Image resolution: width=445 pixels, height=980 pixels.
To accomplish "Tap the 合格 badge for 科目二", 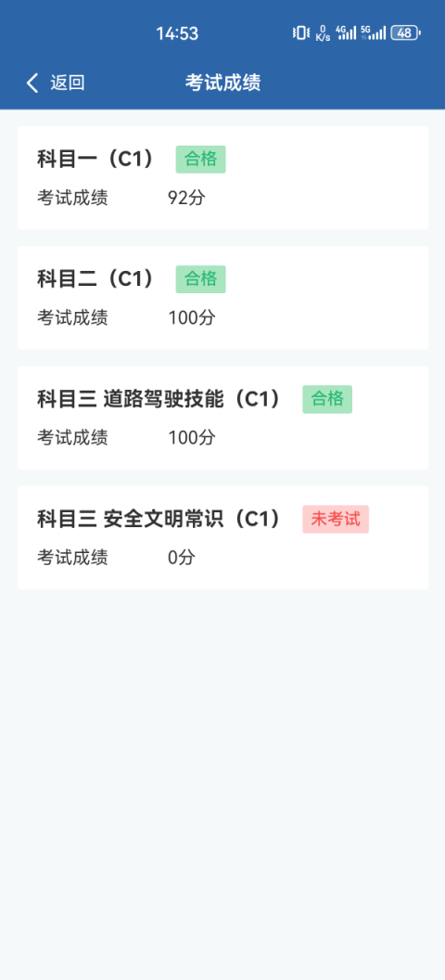I will 200,279.
